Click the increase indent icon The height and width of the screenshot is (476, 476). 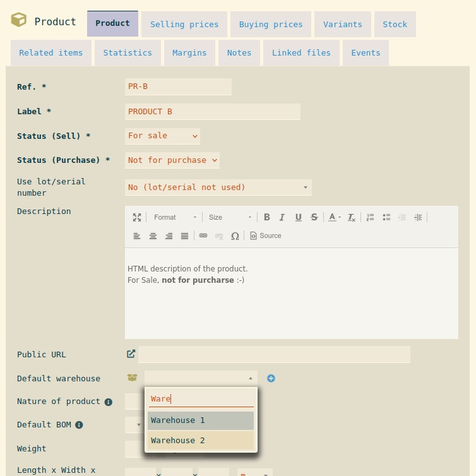click(418, 217)
